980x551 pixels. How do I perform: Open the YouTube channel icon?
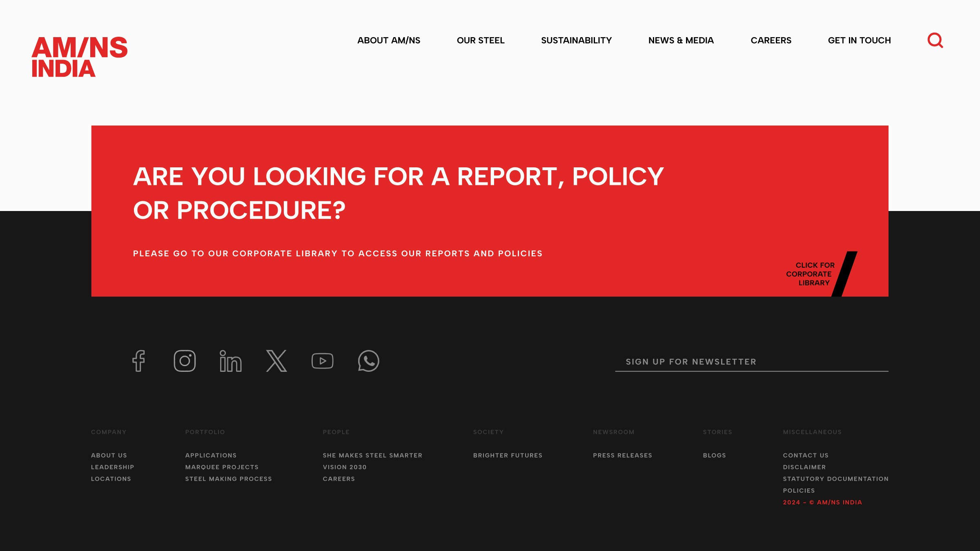pyautogui.click(x=323, y=361)
